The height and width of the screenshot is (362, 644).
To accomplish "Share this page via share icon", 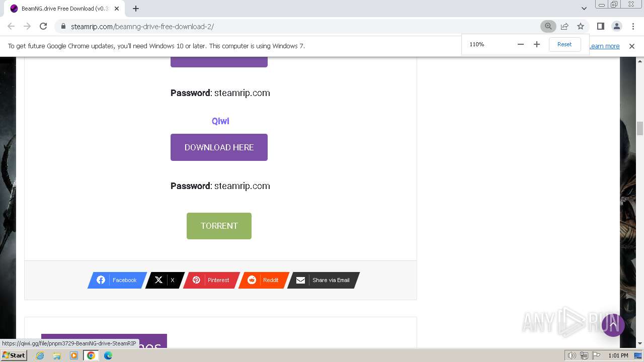I will tap(565, 26).
